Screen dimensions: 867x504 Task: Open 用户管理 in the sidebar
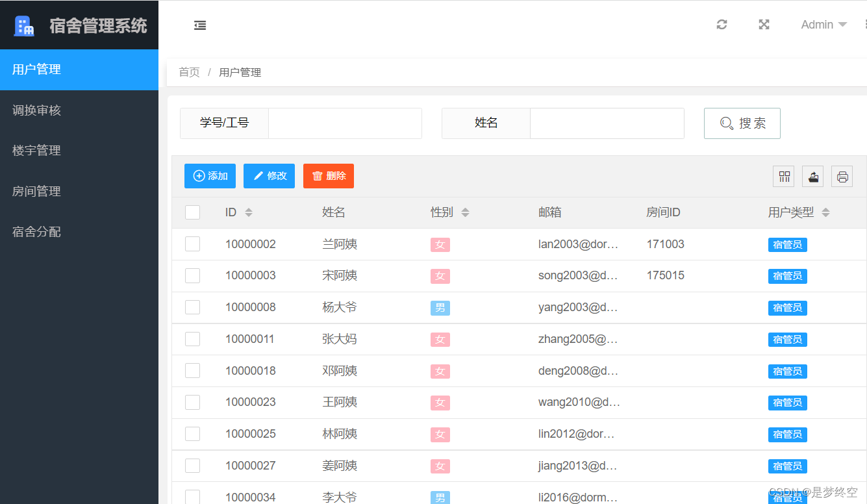79,69
